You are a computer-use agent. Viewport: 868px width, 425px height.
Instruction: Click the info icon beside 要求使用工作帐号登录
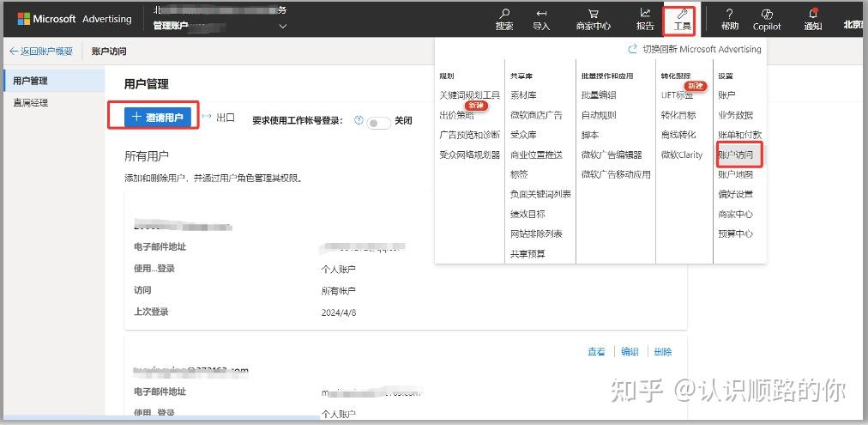point(359,119)
